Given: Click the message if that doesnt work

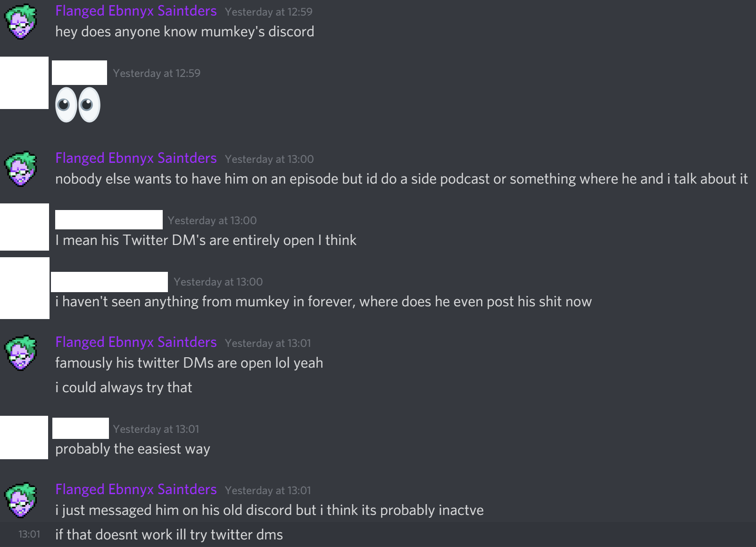Looking at the screenshot, I should pyautogui.click(x=169, y=535).
